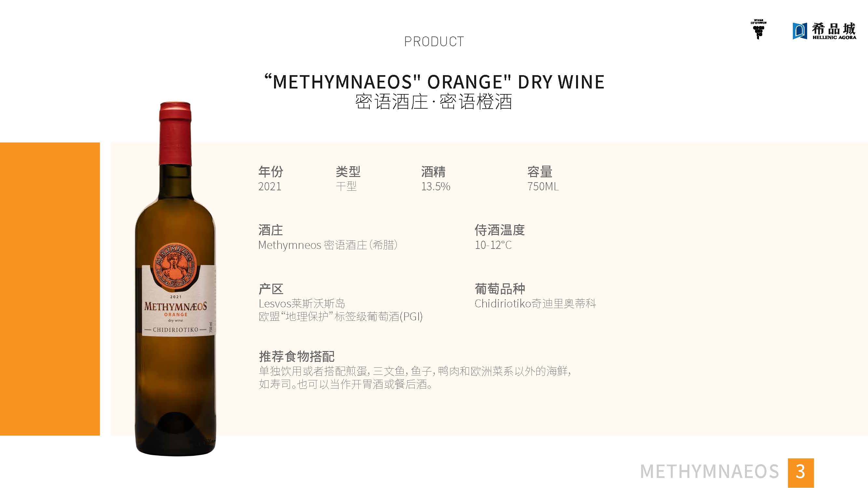The image size is (868, 488).
Task: Select the "METHYMNAEOS" ORANGE" DRY WINE title
Action: pos(434,82)
